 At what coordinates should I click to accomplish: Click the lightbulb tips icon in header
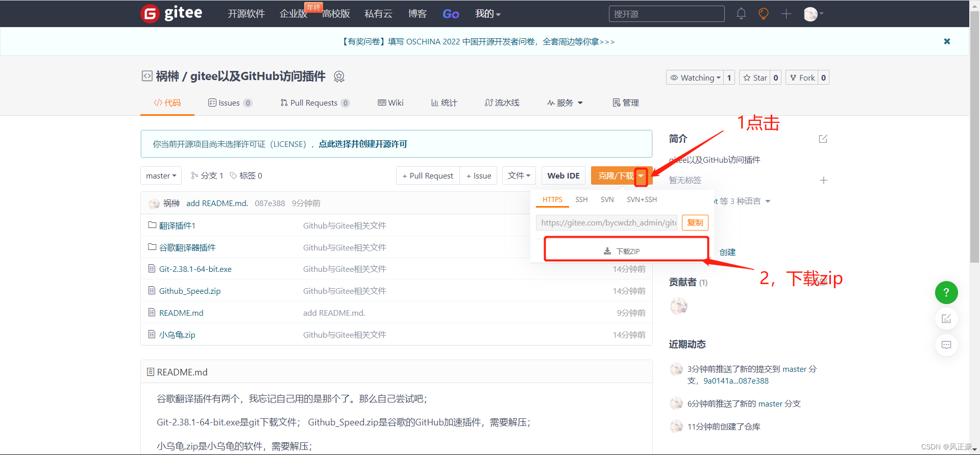pos(764,14)
